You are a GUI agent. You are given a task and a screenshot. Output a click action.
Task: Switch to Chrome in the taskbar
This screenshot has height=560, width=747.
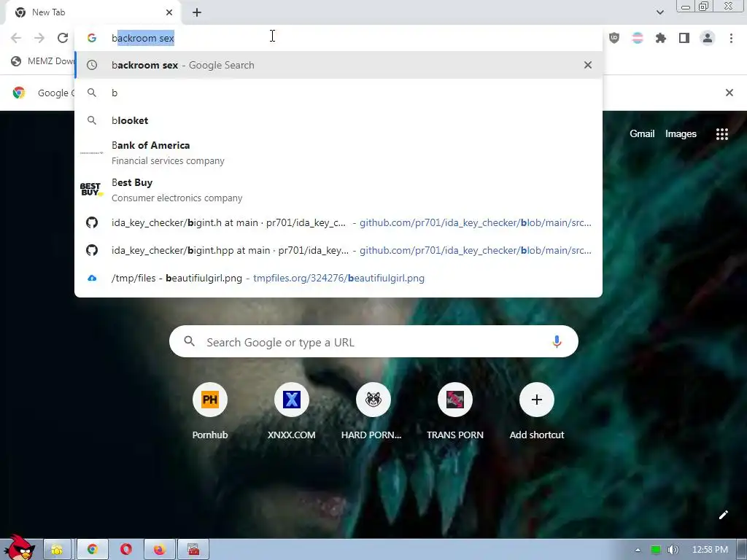pyautogui.click(x=93, y=550)
